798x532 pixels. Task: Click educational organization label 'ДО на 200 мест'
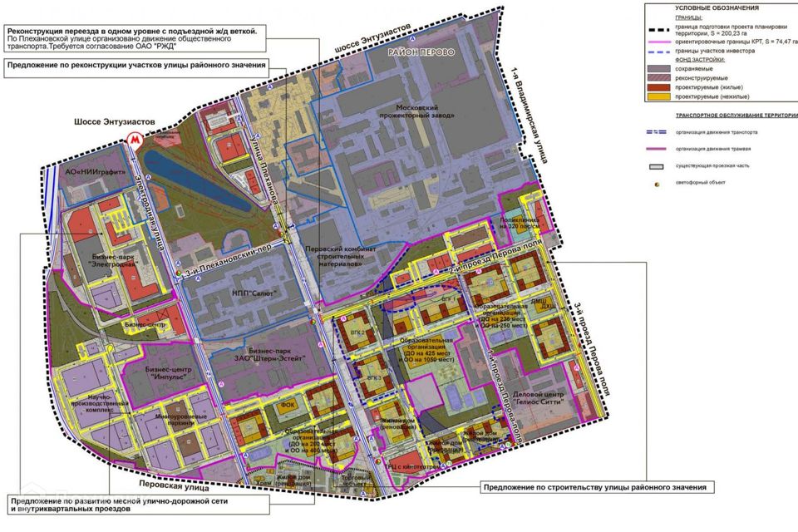point(310,441)
